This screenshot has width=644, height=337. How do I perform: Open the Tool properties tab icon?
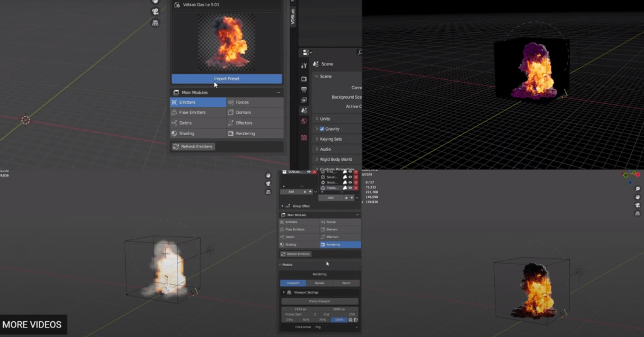304,65
